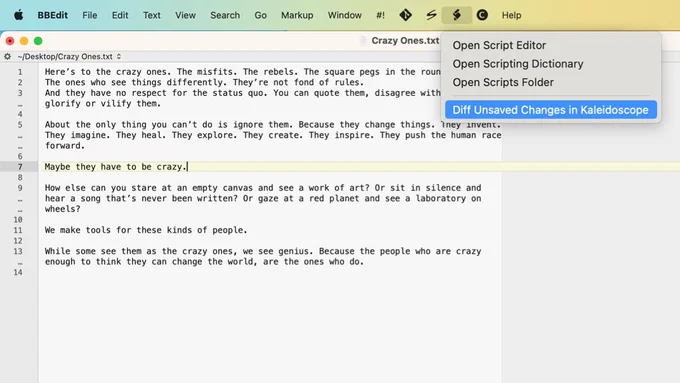Click the word 'forward.' in the editor
This screenshot has height=383, width=680.
pos(65,146)
